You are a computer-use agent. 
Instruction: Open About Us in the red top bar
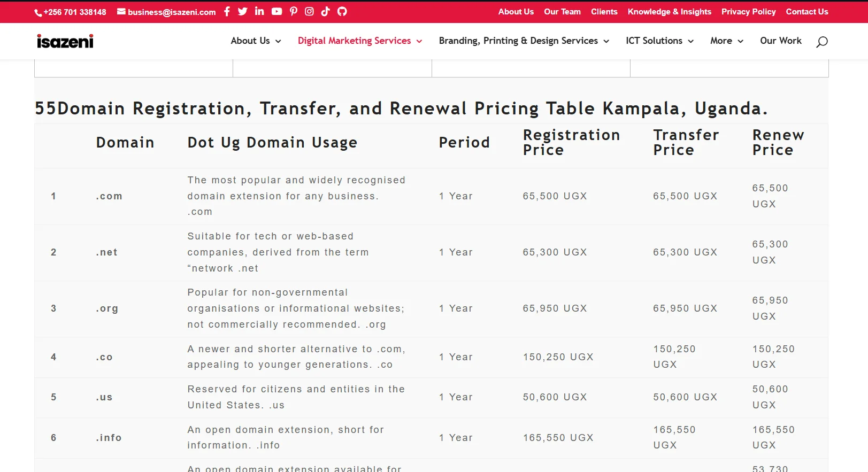tap(516, 12)
